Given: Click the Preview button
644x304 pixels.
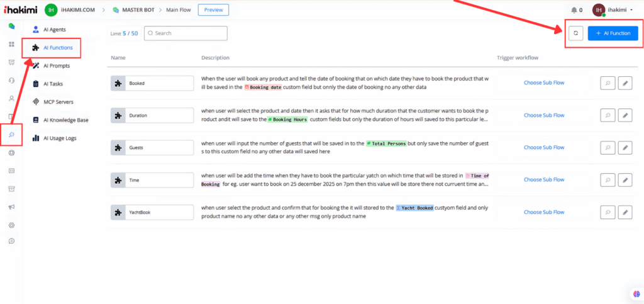Looking at the screenshot, I should tap(213, 9).
